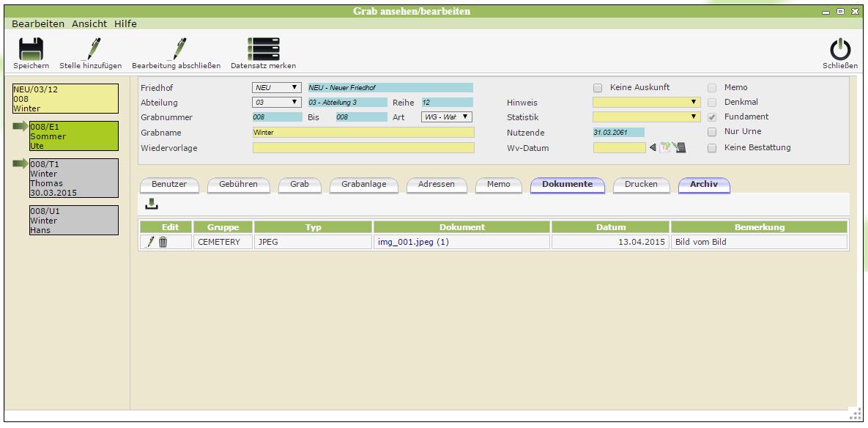The width and height of the screenshot is (868, 428).
Task: Click the Speichern floppy disk icon
Action: tap(31, 49)
